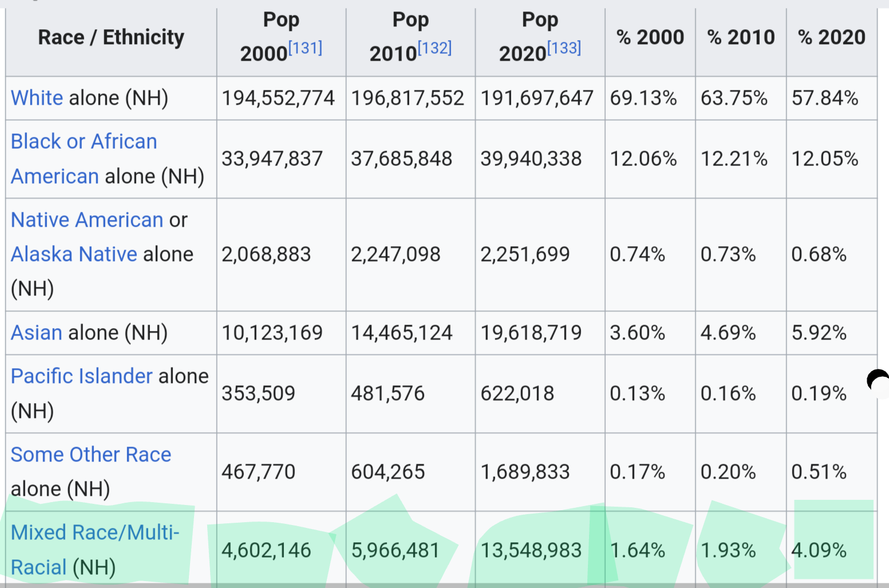Open citation 132 in Pop 2010 header

click(434, 48)
